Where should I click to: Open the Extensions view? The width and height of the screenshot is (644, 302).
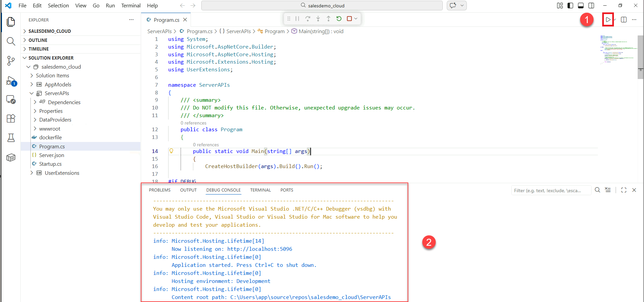(x=11, y=119)
